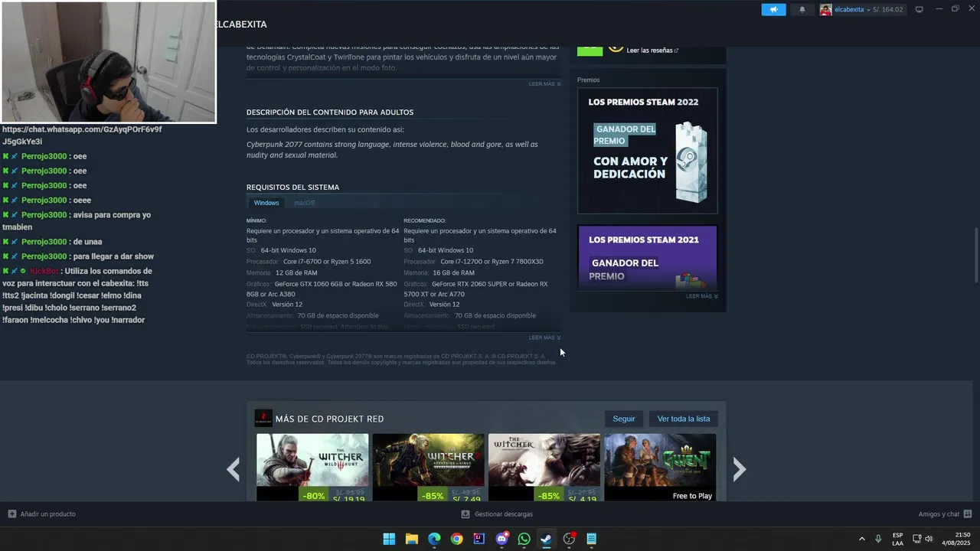This screenshot has width=980, height=551.
Task: Click 'DESCRIPCIÓN DEL CONTENIDO PARA ADULTOS' heading
Action: click(x=330, y=112)
